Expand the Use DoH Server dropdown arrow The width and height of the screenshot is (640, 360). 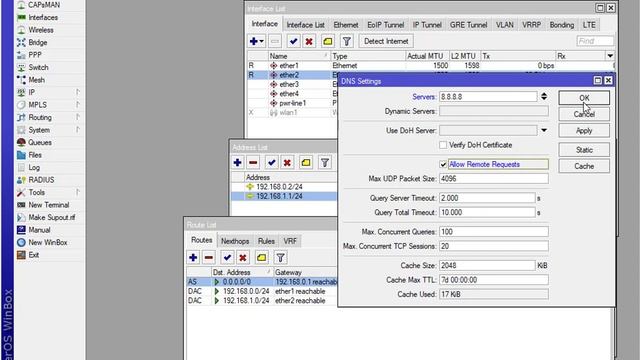point(544,131)
